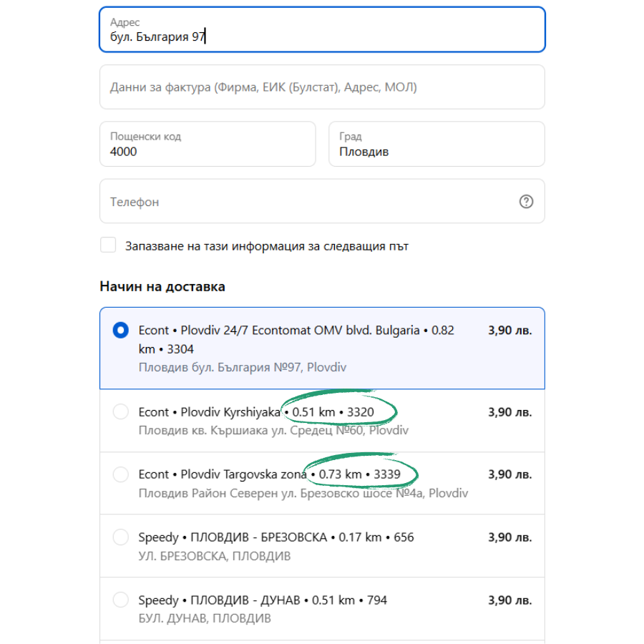This screenshot has width=644, height=644.
Task: Focus the Телефон input field
Action: 308,202
